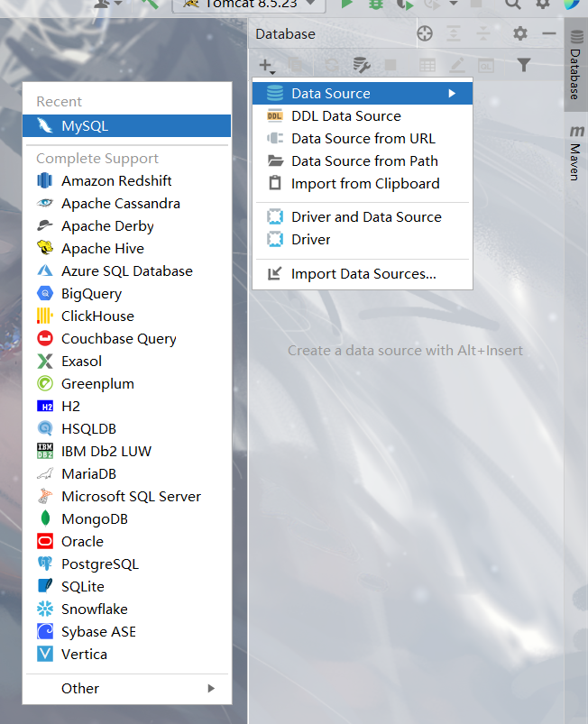Viewport: 588px width, 724px height.
Task: Open Database panel gear settings
Action: (x=520, y=33)
